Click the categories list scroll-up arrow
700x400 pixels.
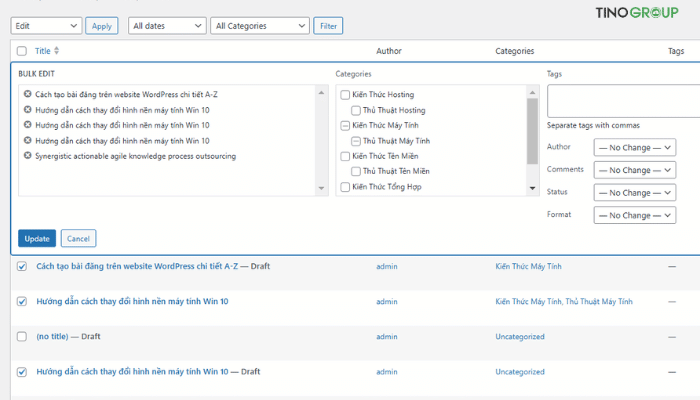pos(532,92)
